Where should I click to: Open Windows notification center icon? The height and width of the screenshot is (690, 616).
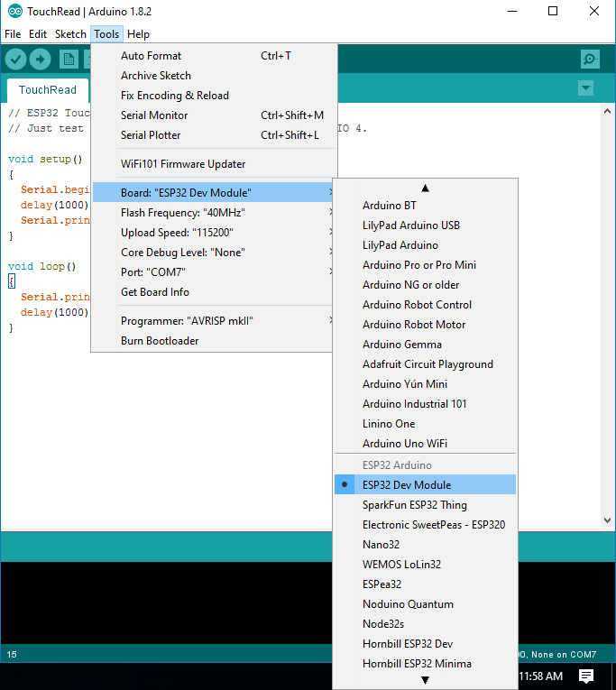tap(586, 676)
